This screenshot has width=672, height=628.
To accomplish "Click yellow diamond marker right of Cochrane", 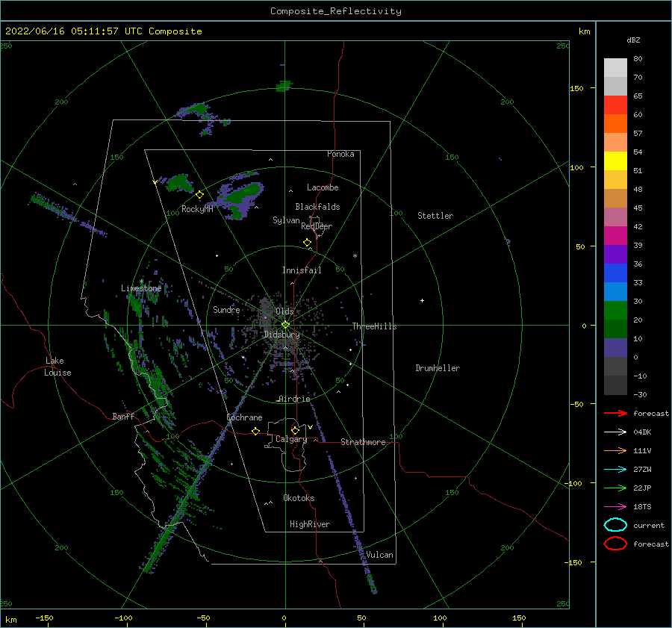I will pos(255,431).
